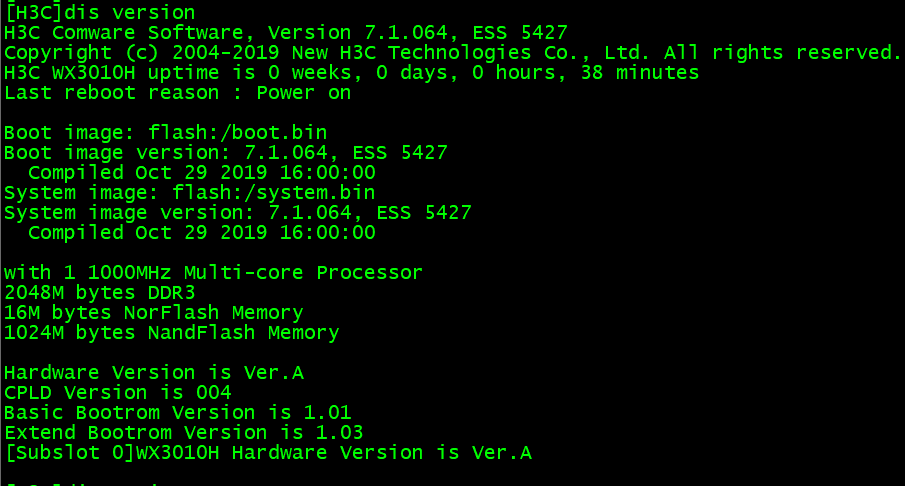Click the "2048M bytes DDR3" line

[x=99, y=293]
